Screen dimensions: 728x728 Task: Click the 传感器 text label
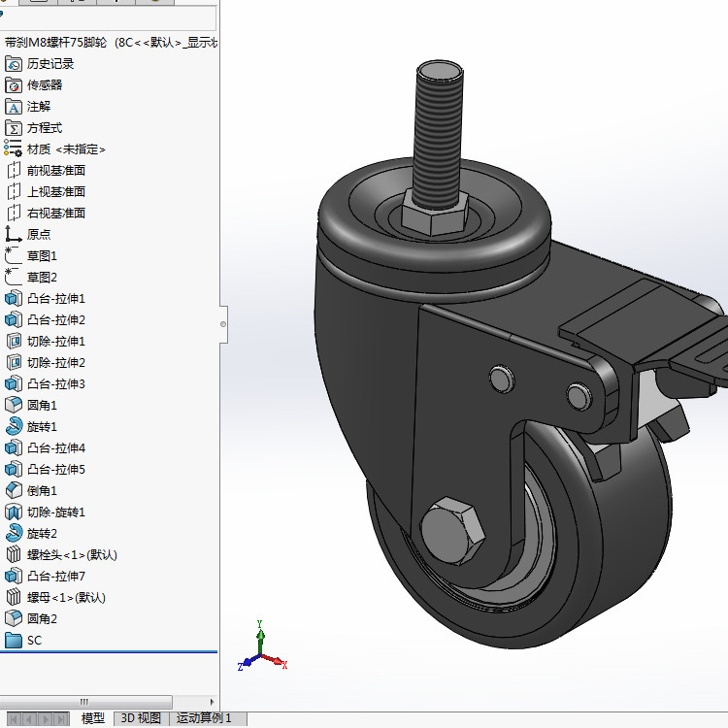pyautogui.click(x=45, y=85)
